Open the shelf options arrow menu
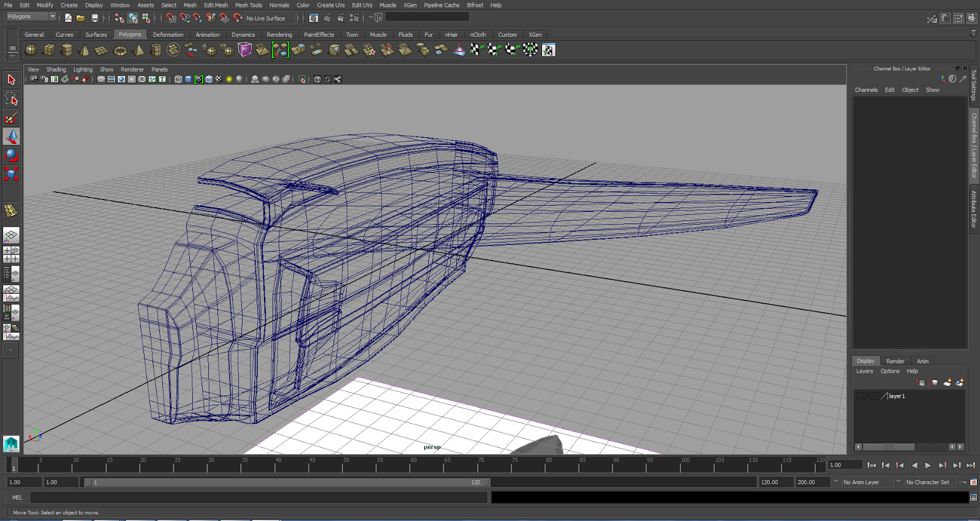This screenshot has height=521, width=980. tap(12, 56)
